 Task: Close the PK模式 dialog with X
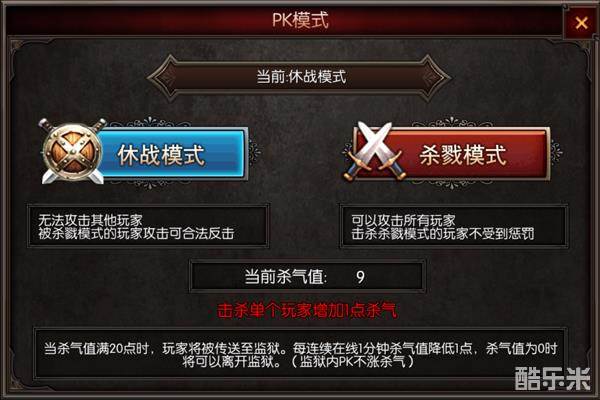pos(581,23)
